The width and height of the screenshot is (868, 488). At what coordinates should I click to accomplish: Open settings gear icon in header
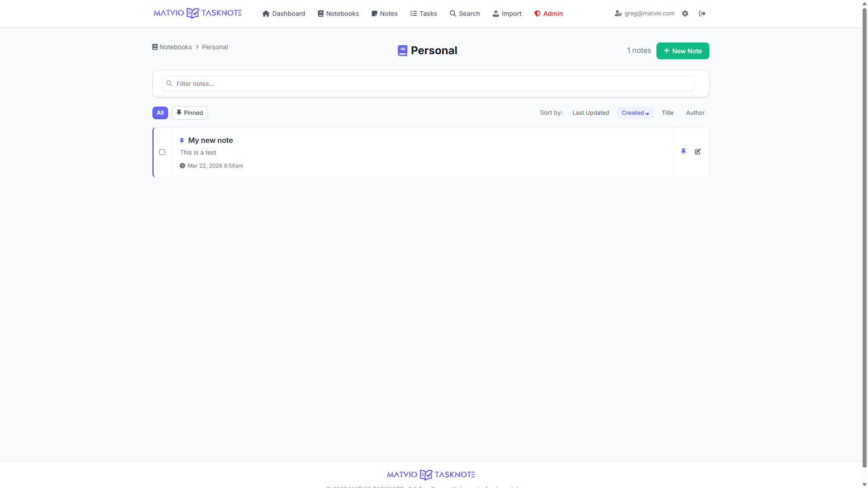685,14
